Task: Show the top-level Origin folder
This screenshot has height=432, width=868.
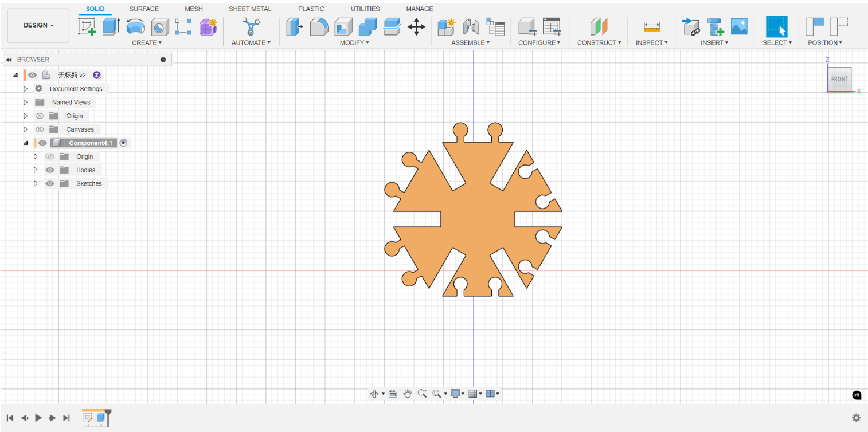Action: [40, 116]
